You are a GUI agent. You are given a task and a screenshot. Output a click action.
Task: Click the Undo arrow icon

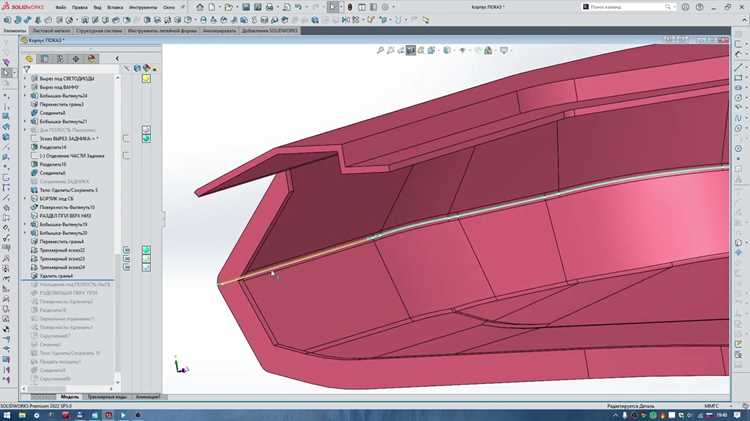tap(298, 7)
